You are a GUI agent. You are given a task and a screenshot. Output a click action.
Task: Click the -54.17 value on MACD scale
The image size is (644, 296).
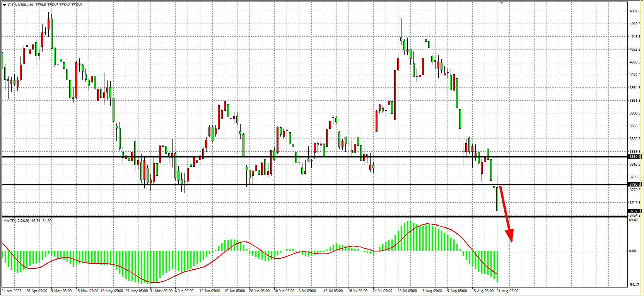634,285
